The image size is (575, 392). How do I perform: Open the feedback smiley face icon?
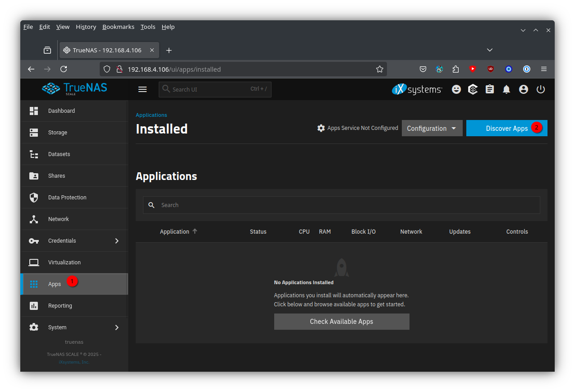click(x=456, y=89)
